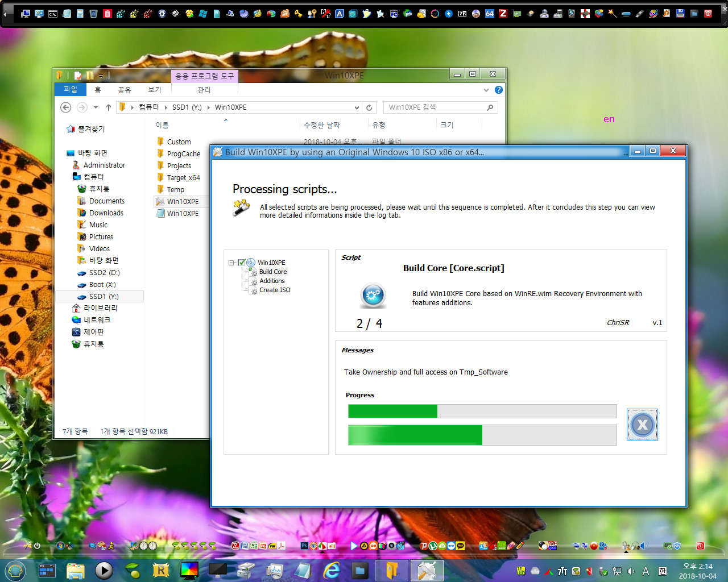
Task: Click the upper overall progress bar
Action: point(482,411)
